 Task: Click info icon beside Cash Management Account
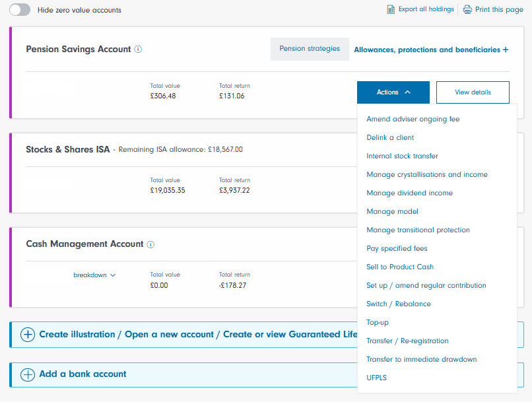(150, 244)
